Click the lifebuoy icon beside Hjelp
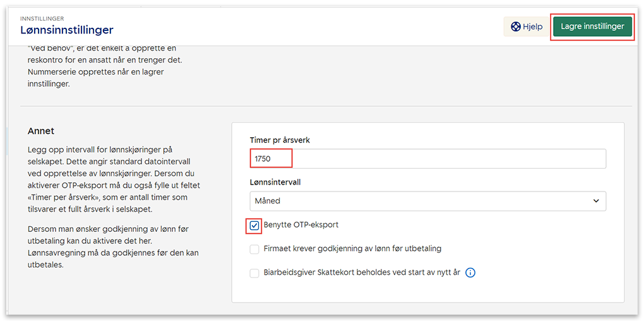This screenshot has height=321, width=644. pos(516,27)
